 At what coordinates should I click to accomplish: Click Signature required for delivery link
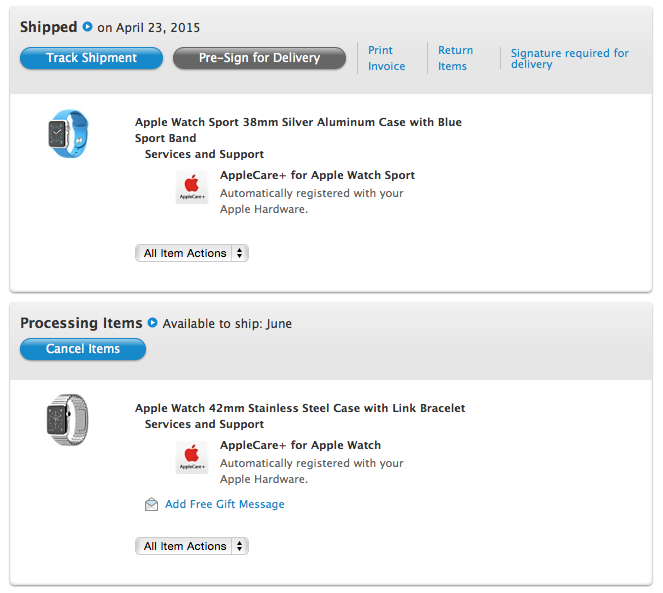tap(570, 58)
